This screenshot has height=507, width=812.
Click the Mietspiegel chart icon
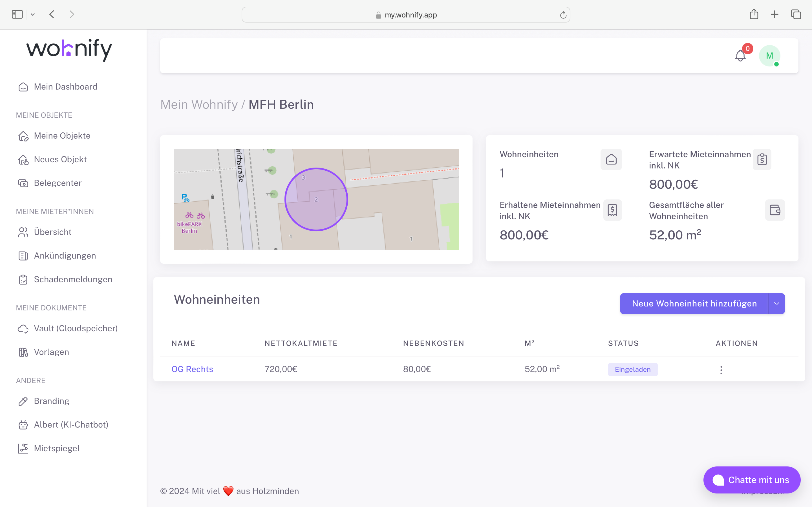[x=23, y=448]
